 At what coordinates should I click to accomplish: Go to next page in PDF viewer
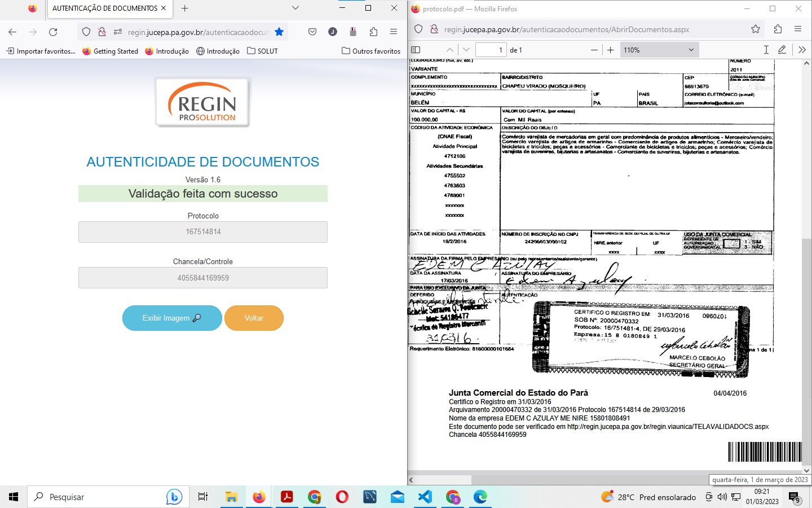point(466,50)
